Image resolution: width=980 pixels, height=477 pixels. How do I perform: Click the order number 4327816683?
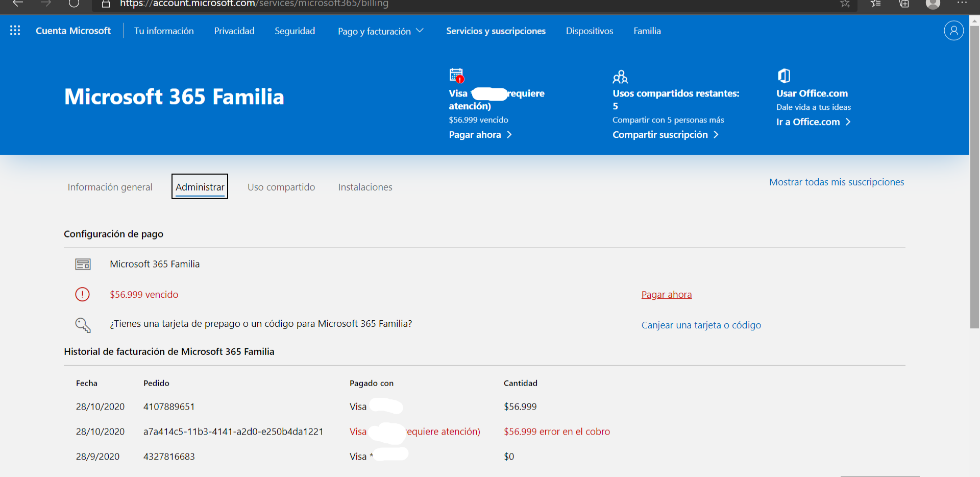point(169,457)
